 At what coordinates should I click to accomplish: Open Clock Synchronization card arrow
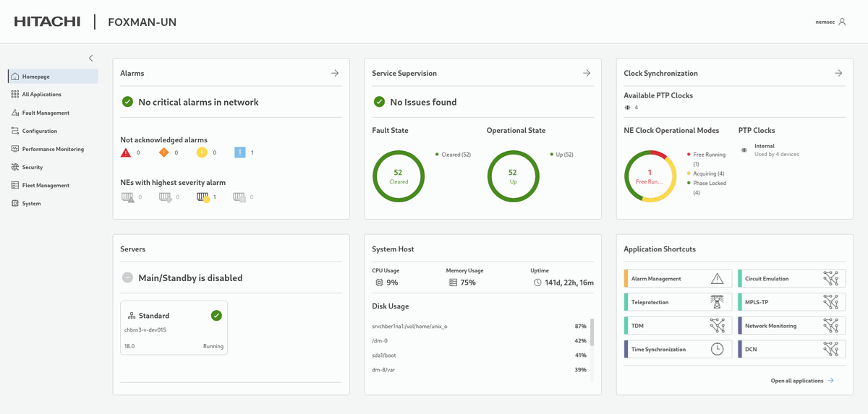[838, 73]
